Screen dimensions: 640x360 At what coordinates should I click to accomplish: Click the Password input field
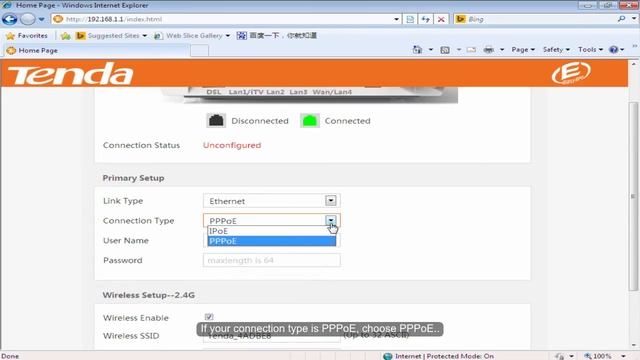[271, 260]
